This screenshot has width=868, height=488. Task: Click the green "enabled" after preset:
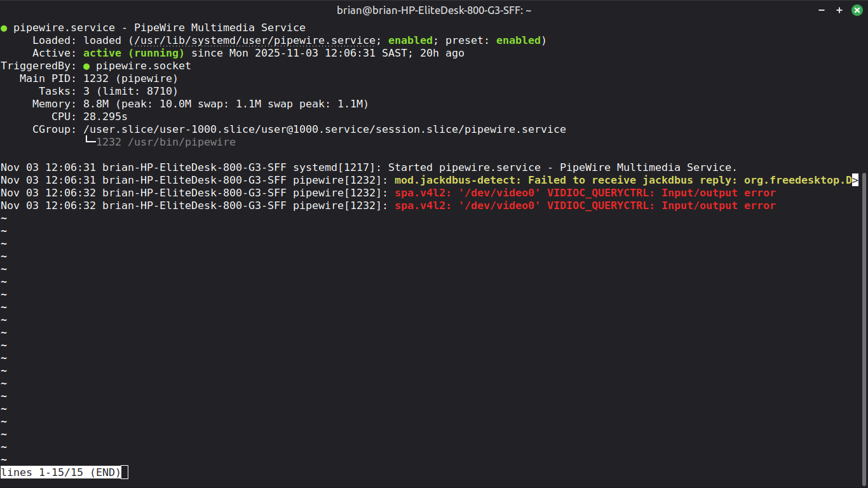point(519,41)
